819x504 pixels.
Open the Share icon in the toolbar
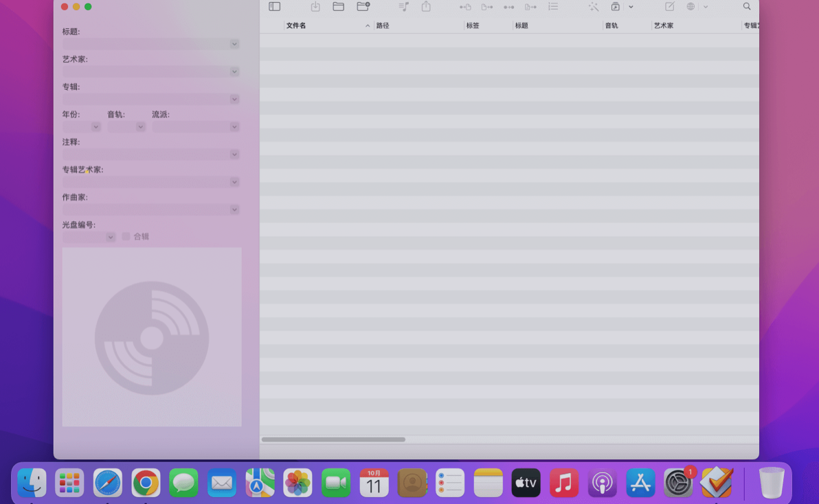pos(427,6)
